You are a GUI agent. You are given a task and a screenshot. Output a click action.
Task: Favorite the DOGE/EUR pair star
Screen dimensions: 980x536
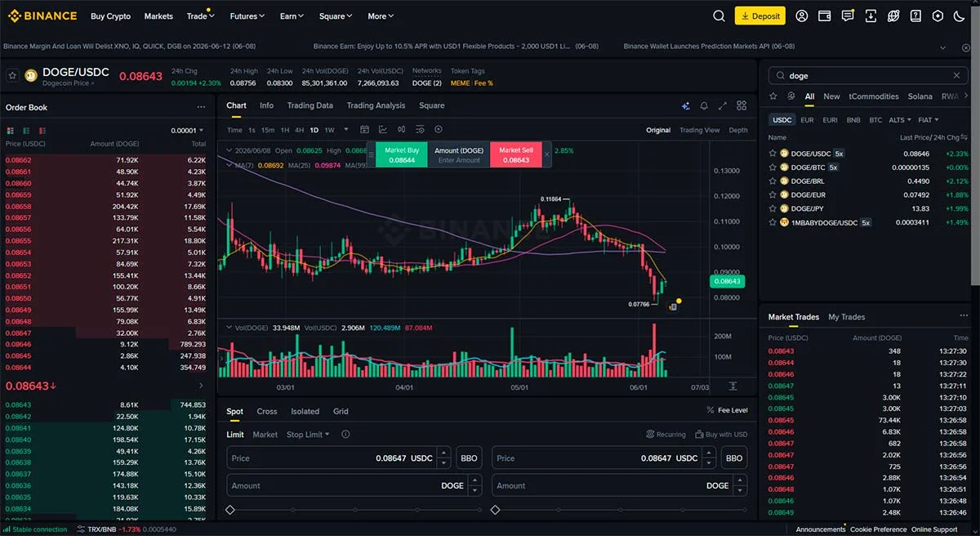(773, 194)
